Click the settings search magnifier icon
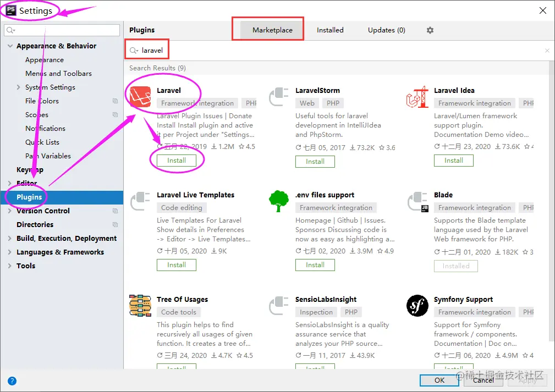 click(x=10, y=30)
